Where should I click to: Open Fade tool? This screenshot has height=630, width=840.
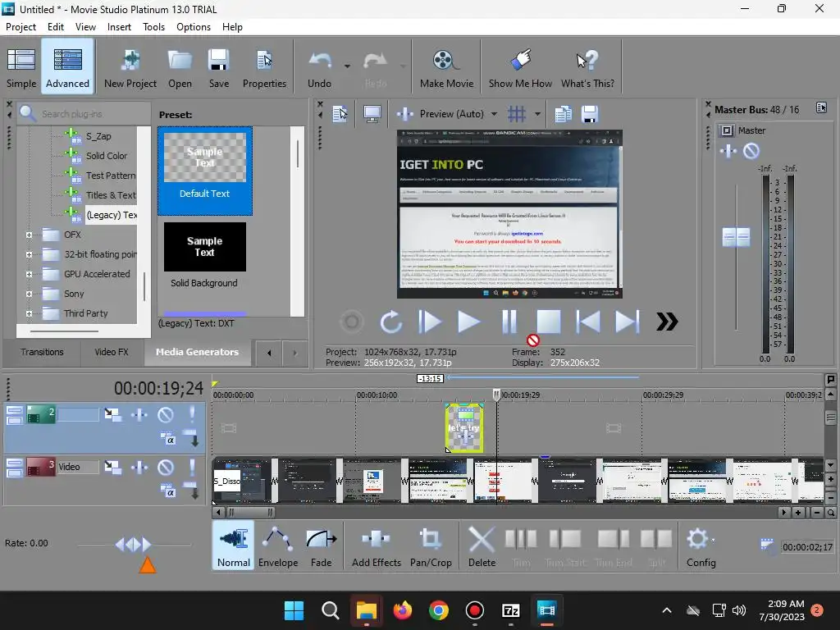point(321,546)
